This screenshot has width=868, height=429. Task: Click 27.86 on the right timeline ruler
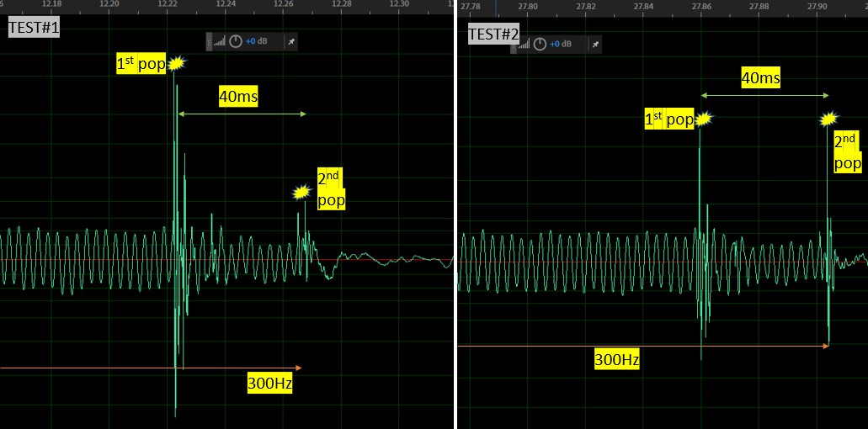(x=701, y=6)
